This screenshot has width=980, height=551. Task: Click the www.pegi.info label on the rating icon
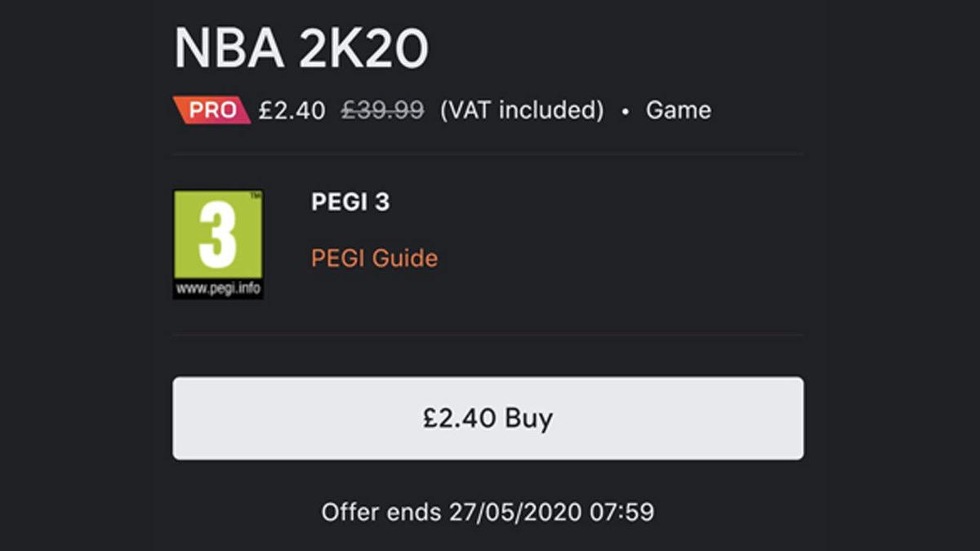coord(219,287)
